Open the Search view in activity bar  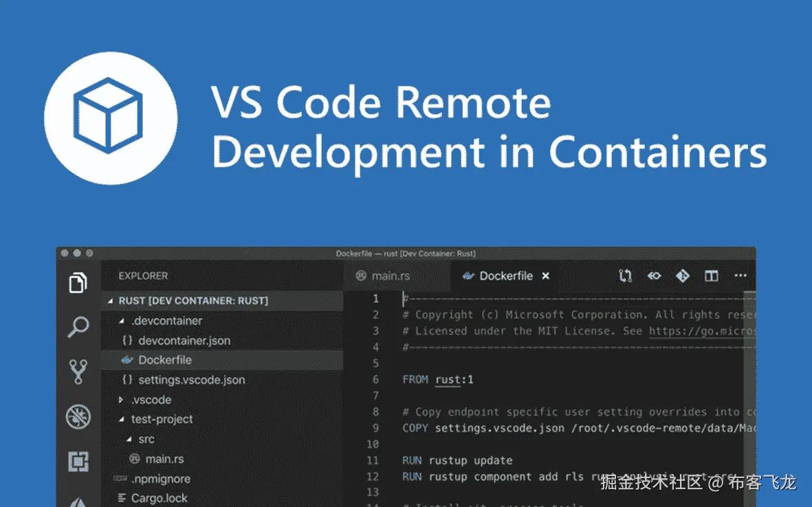click(78, 326)
